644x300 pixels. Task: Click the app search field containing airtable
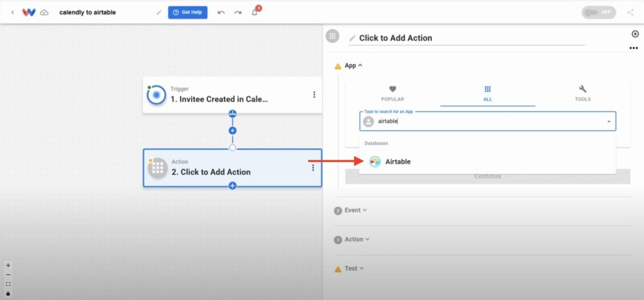(487, 121)
